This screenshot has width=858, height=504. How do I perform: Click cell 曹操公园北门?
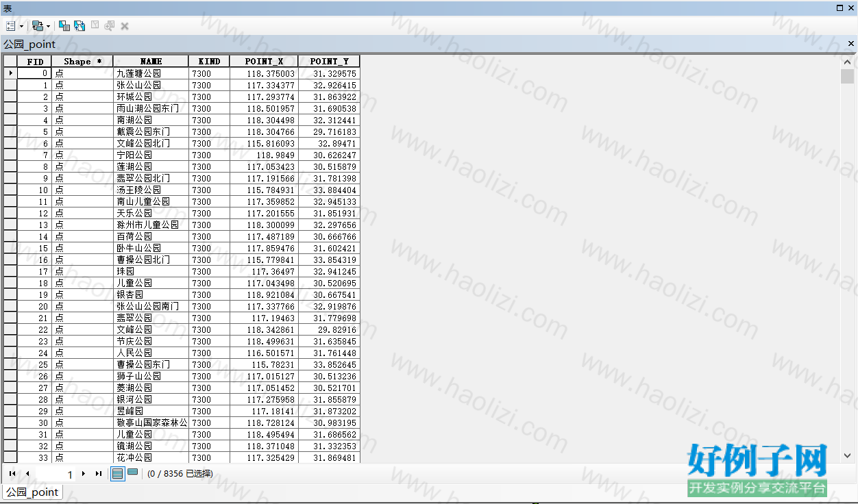point(151,260)
